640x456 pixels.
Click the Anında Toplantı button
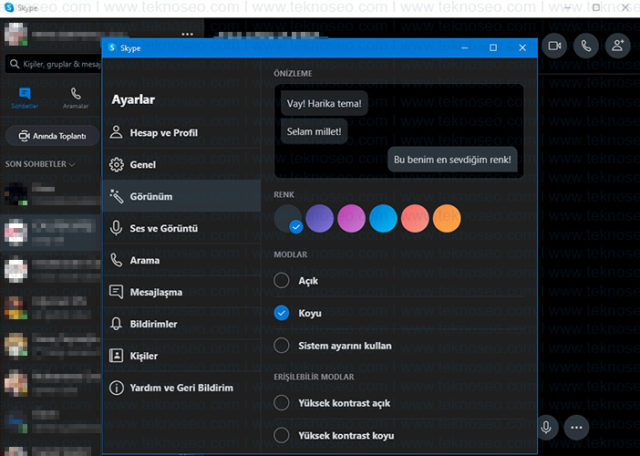52,136
